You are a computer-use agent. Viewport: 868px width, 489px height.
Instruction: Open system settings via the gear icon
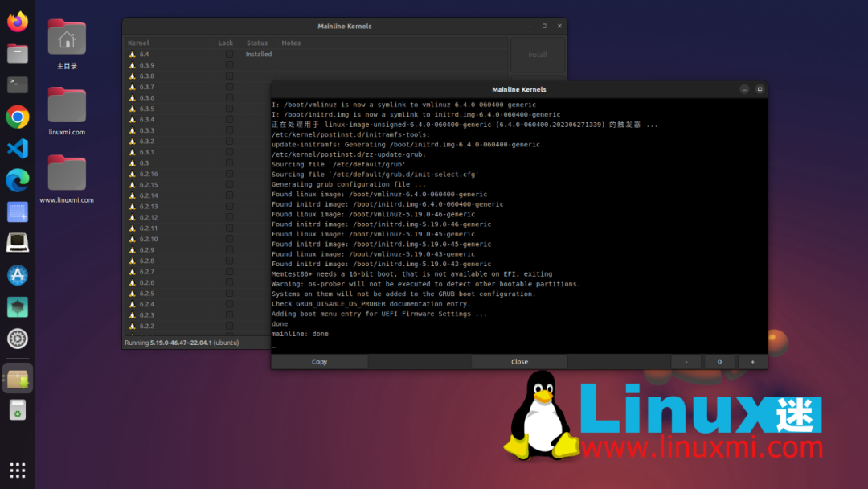[17, 339]
